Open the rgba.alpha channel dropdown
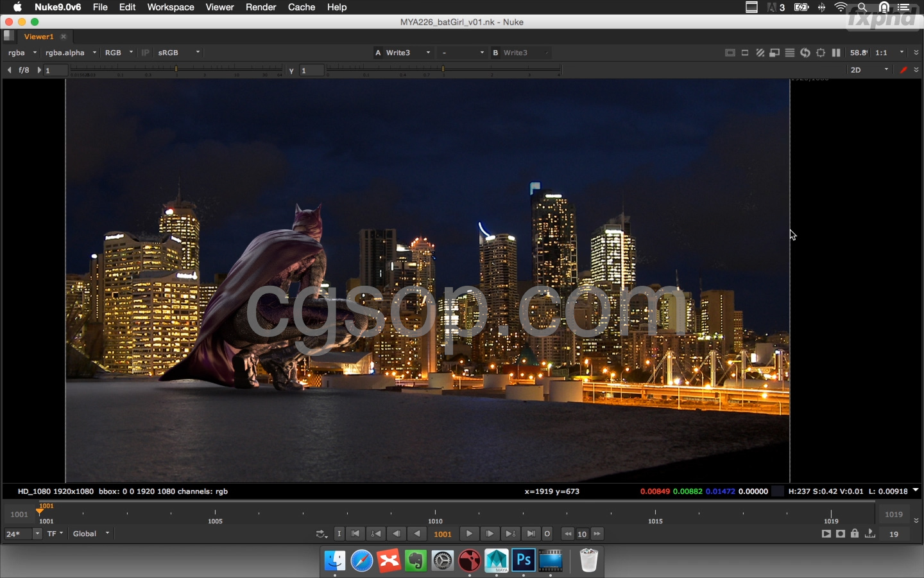 pyautogui.click(x=71, y=53)
